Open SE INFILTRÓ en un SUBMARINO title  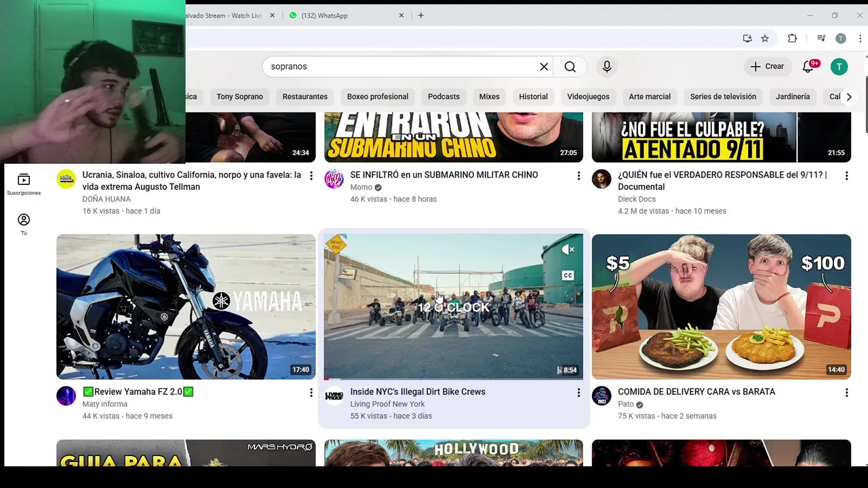coord(444,175)
